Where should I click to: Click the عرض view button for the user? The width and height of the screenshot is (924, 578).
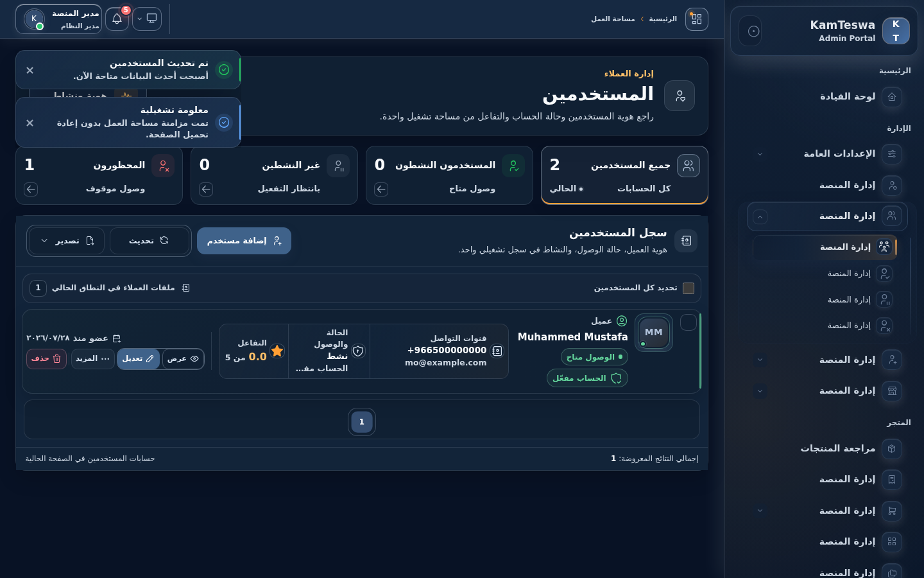click(183, 359)
